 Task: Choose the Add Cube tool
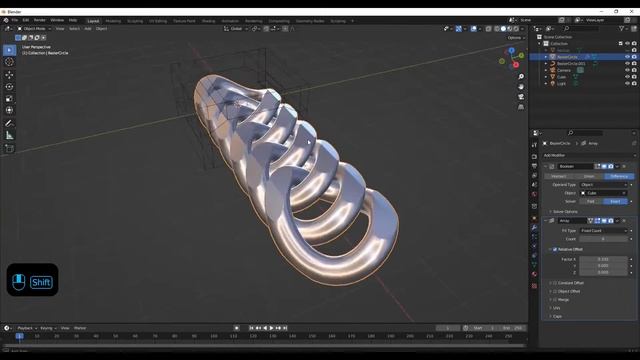(9, 148)
